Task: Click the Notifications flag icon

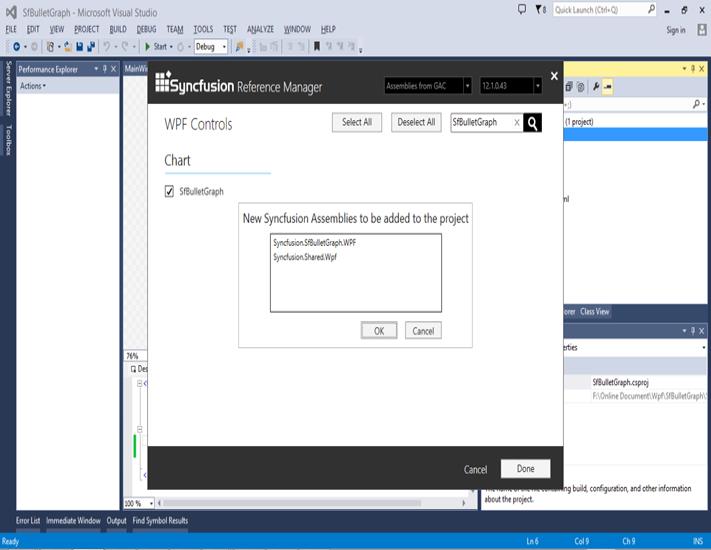Action: coord(539,9)
